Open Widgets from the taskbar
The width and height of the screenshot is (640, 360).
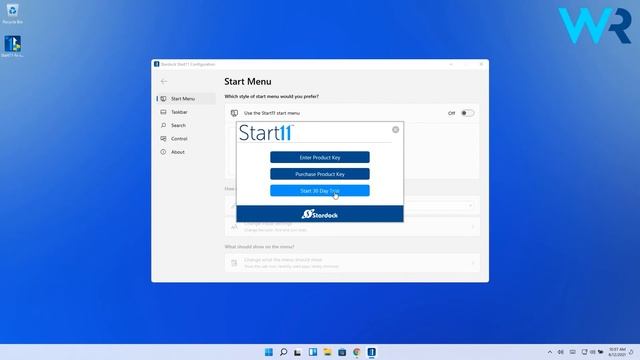(x=313, y=352)
